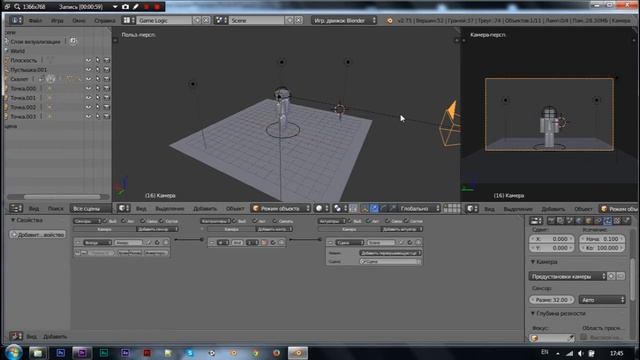
Task: Select the translate manipulator arrow
Action: [374, 209]
